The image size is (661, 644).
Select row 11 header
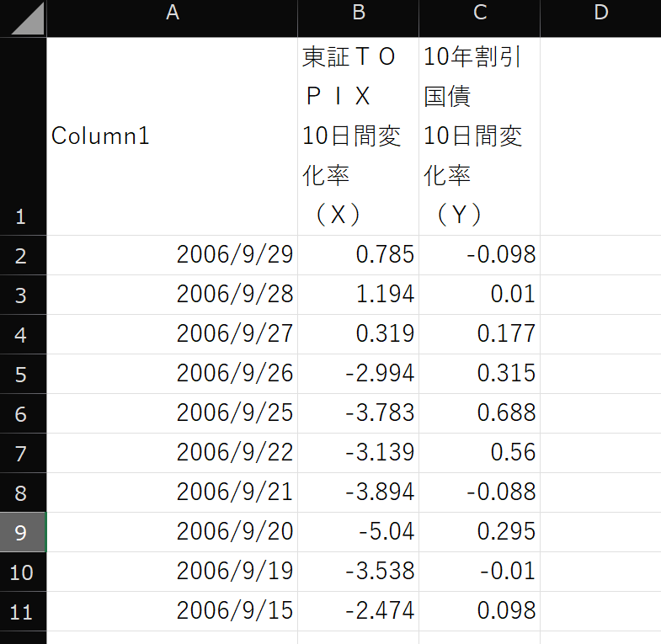(23, 611)
